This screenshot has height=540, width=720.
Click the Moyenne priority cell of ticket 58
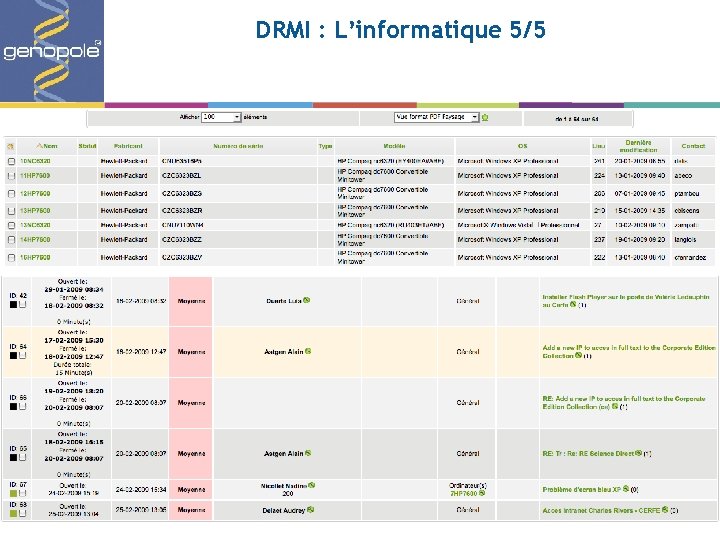point(191,510)
